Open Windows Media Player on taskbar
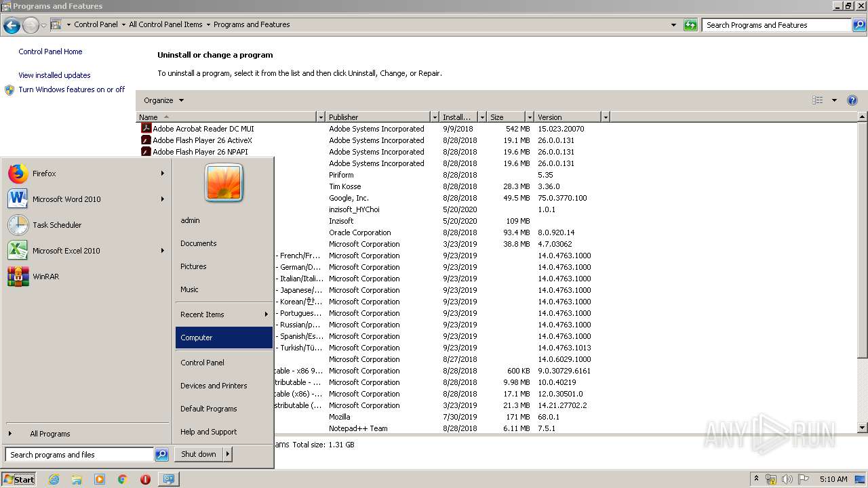Image resolution: width=868 pixels, height=488 pixels. tap(100, 479)
